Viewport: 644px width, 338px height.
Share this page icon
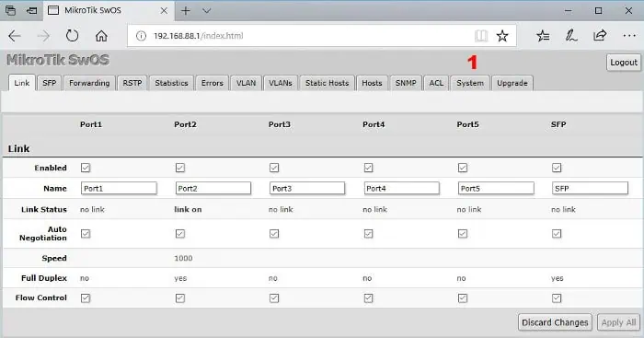pyautogui.click(x=600, y=36)
